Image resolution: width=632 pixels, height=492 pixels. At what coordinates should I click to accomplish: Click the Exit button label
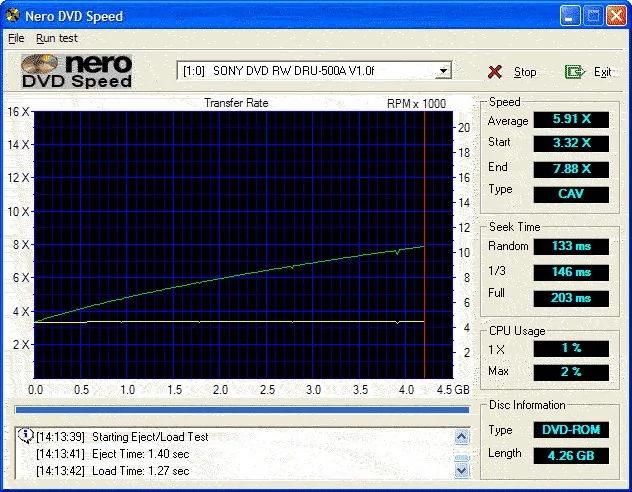[x=603, y=72]
